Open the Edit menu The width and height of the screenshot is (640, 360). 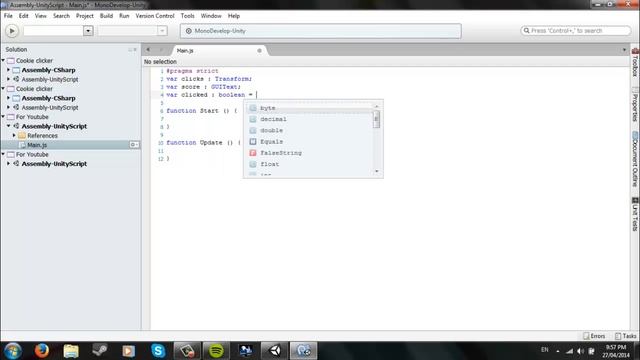(24, 16)
